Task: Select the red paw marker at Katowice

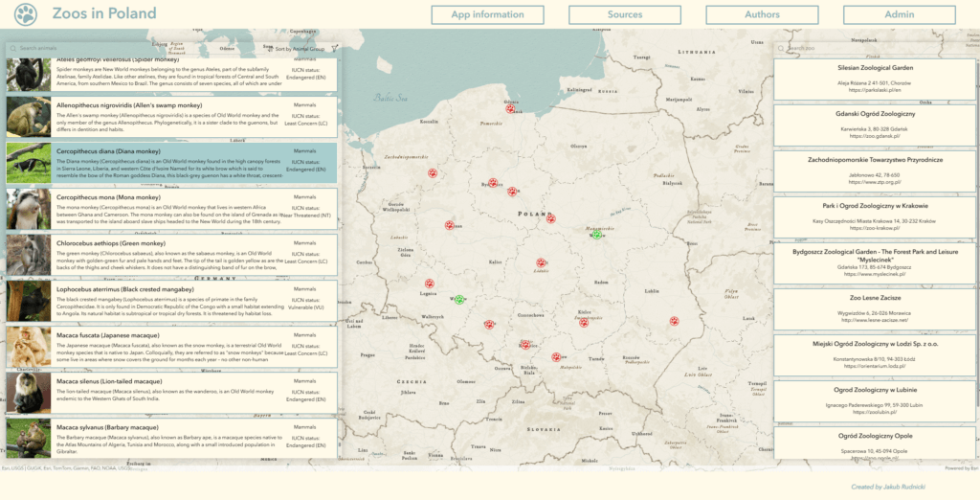Action: click(525, 344)
